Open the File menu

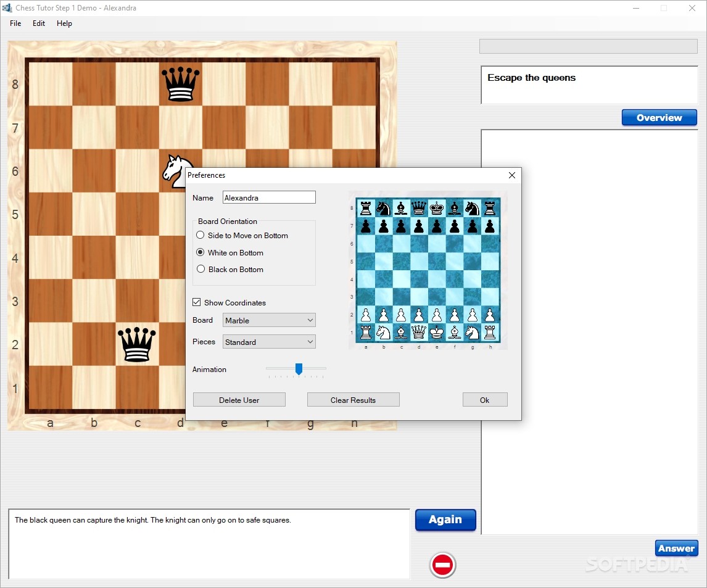[x=15, y=23]
